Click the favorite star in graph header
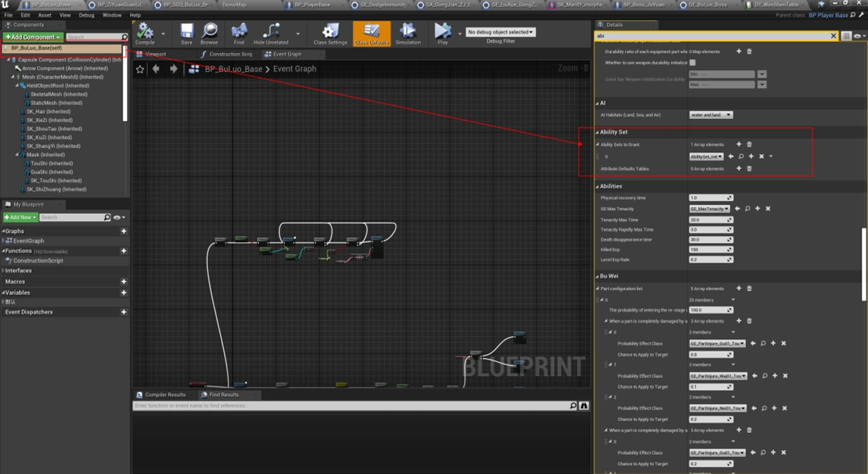This screenshot has height=474, width=868. pyautogui.click(x=140, y=69)
